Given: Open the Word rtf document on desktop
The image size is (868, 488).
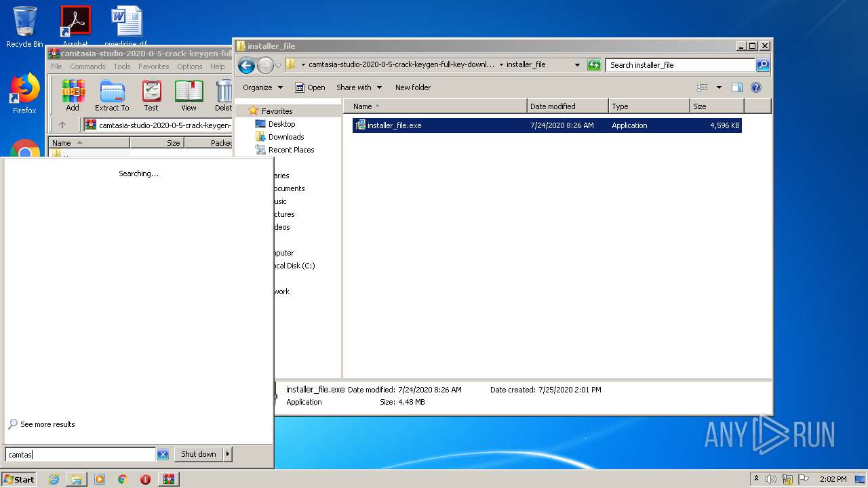Looking at the screenshot, I should 126,26.
